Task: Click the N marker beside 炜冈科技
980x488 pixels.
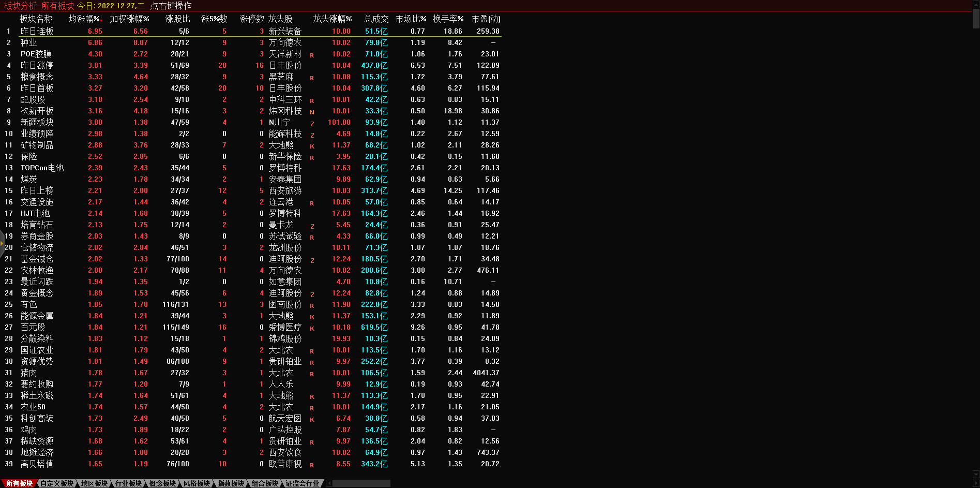Action: coord(312,112)
